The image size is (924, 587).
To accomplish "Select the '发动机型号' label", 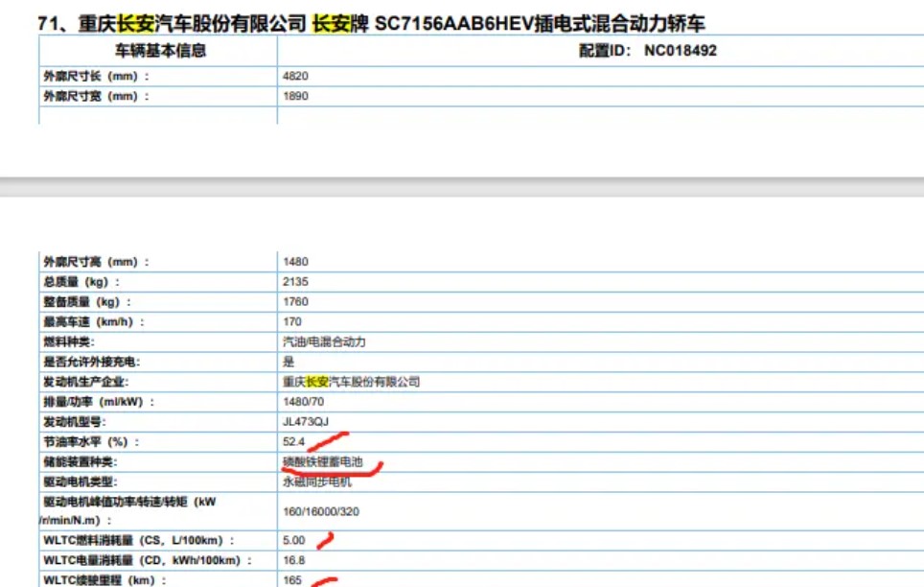I will [74, 422].
